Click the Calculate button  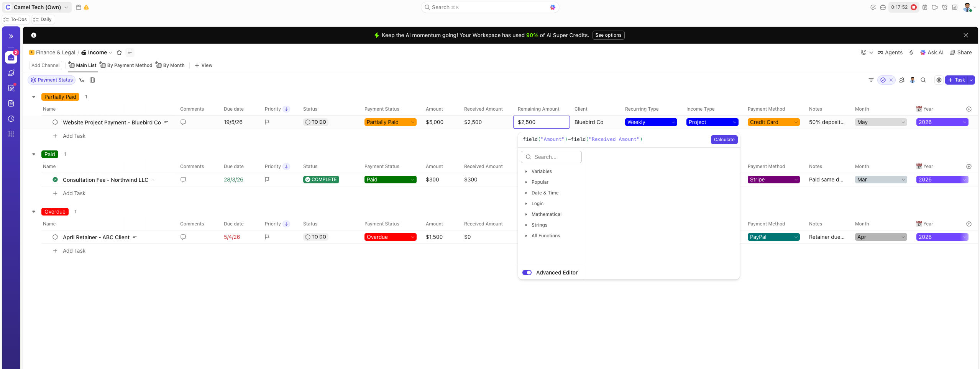point(724,140)
